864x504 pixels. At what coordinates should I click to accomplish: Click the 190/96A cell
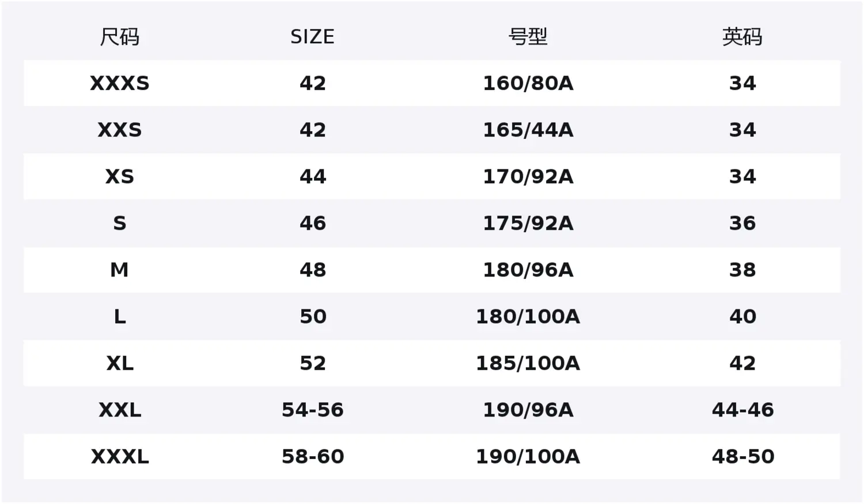tap(528, 410)
